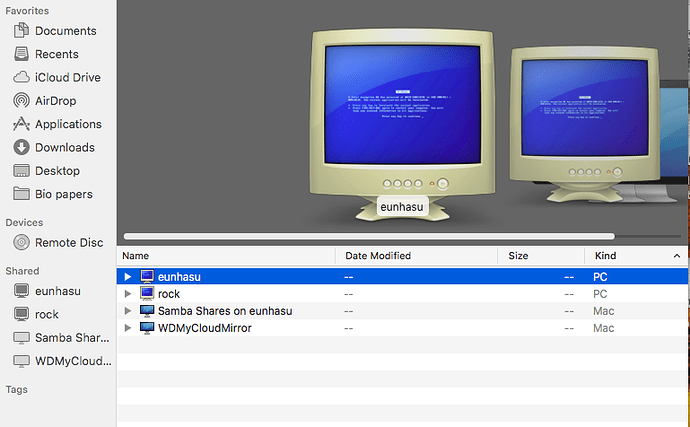Screen dimensions: 690x427
Task: Expand the eunhasu row disclosure triangle
Action: pos(128,276)
